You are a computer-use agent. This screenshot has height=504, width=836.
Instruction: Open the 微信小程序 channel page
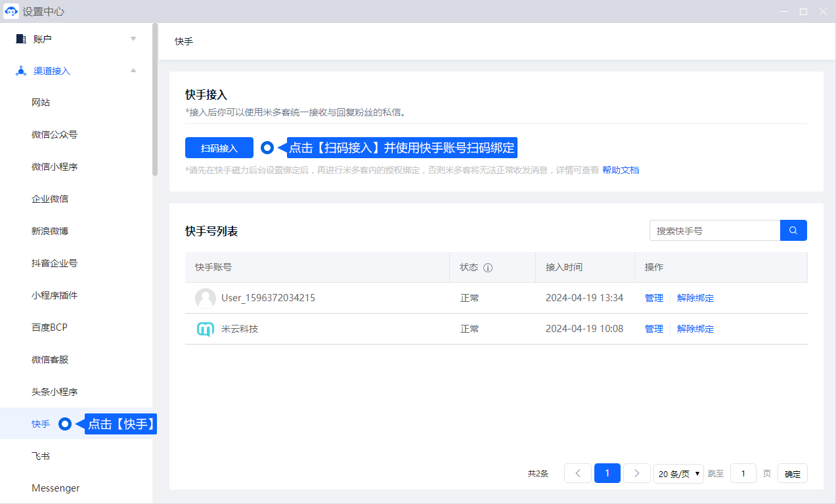coord(55,167)
